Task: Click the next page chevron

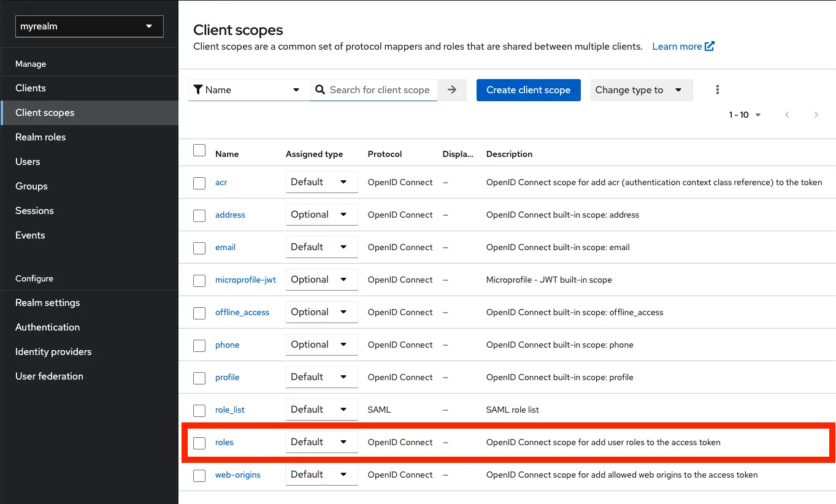Action: (816, 115)
